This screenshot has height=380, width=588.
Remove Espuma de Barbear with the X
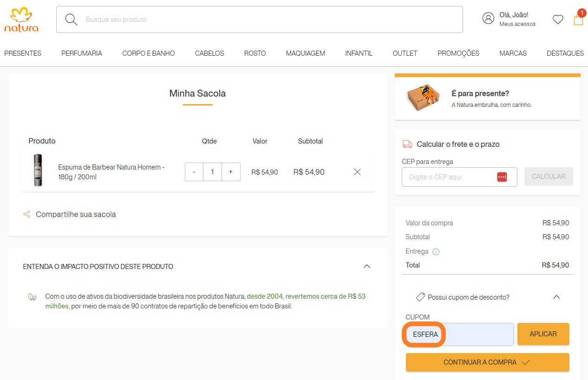pyautogui.click(x=357, y=172)
